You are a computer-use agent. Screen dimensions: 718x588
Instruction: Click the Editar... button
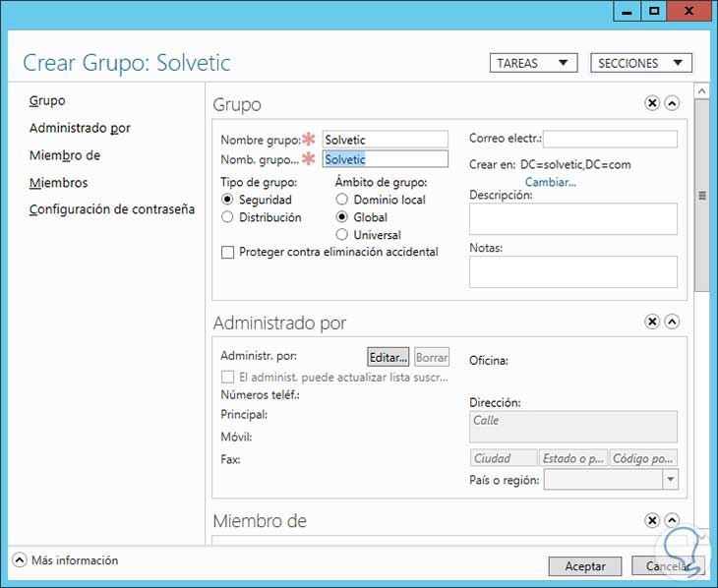[x=389, y=357]
